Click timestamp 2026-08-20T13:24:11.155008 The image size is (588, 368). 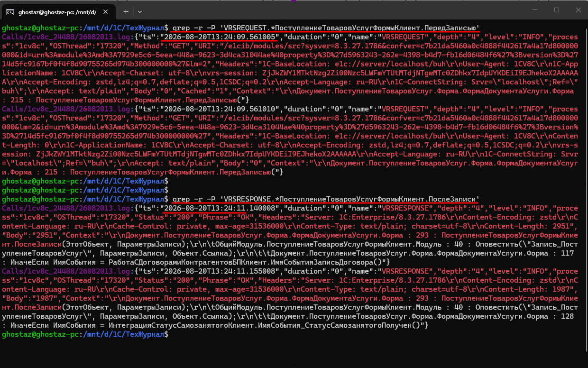tap(220, 271)
